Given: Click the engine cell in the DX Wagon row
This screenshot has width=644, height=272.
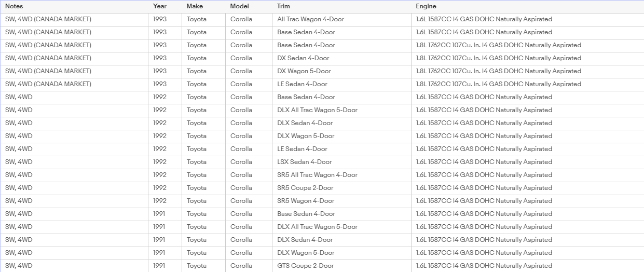Looking at the screenshot, I should tap(527, 71).
